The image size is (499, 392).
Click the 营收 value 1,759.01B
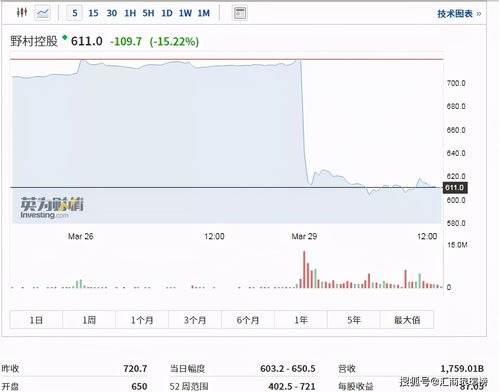(x=462, y=368)
